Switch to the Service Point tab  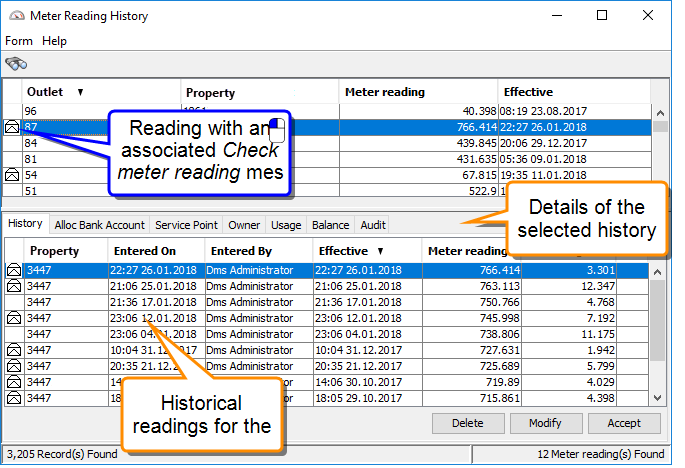186,225
